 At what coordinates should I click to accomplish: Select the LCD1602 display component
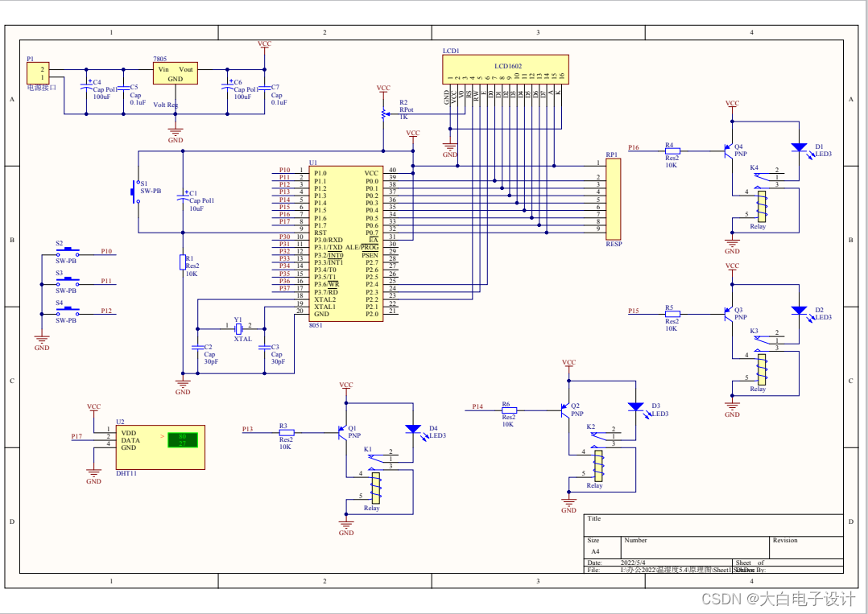click(x=506, y=72)
